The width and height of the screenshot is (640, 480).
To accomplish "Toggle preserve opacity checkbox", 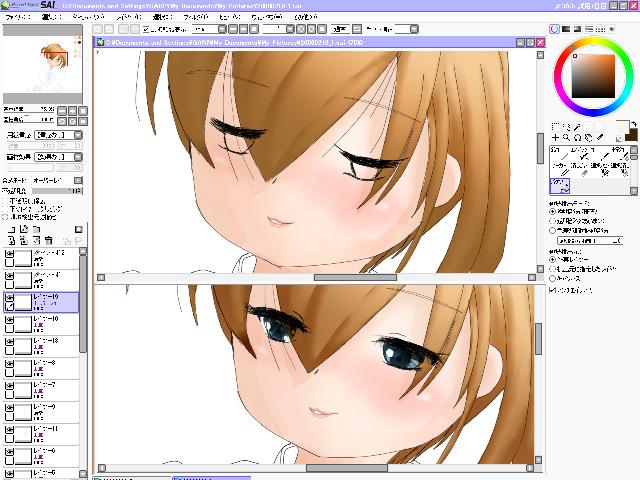I will point(5,201).
